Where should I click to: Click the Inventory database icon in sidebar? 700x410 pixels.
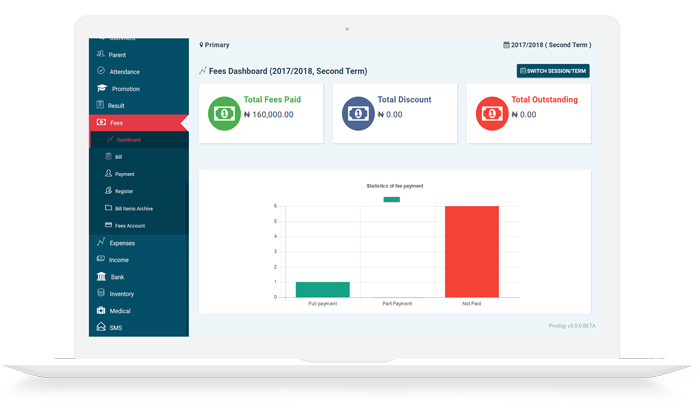(x=101, y=293)
